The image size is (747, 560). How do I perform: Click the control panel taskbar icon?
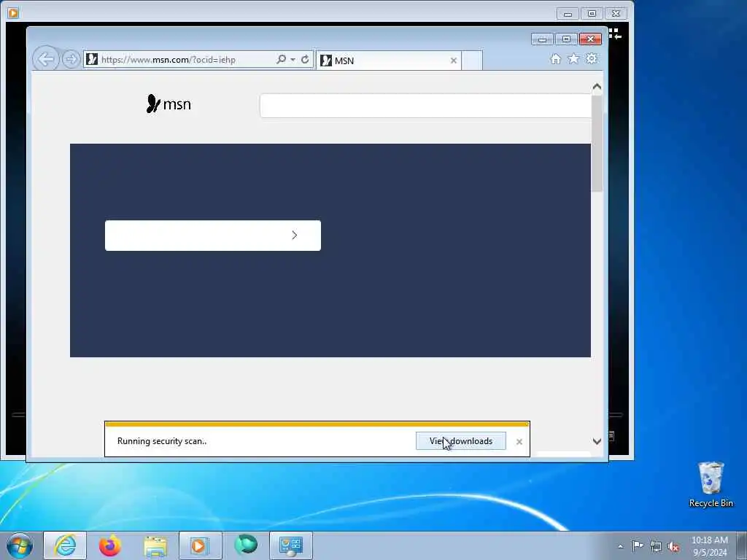(291, 545)
